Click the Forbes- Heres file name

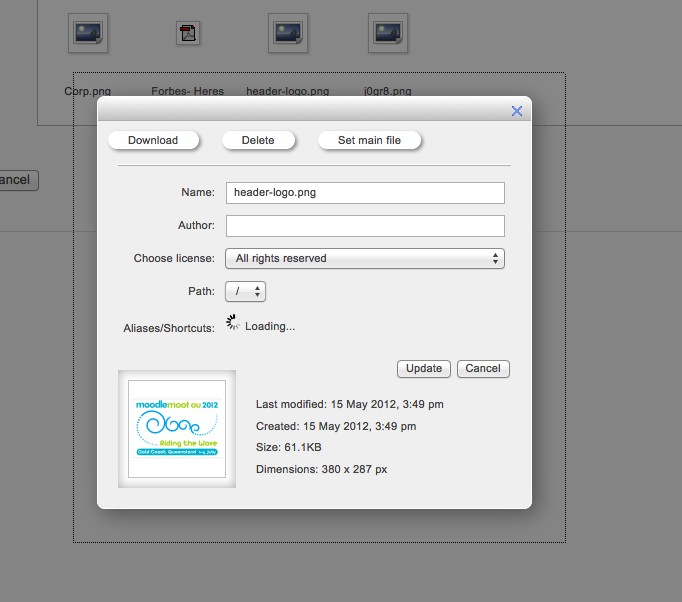[x=187, y=91]
